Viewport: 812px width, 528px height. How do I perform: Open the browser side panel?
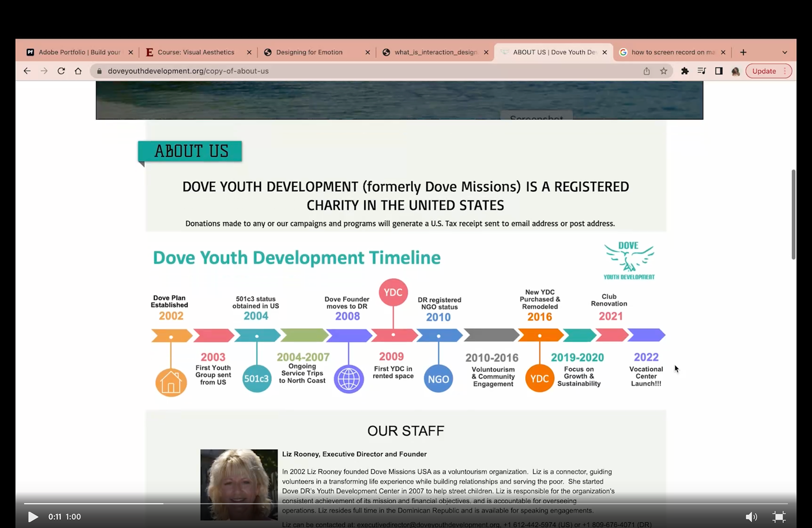(x=719, y=71)
